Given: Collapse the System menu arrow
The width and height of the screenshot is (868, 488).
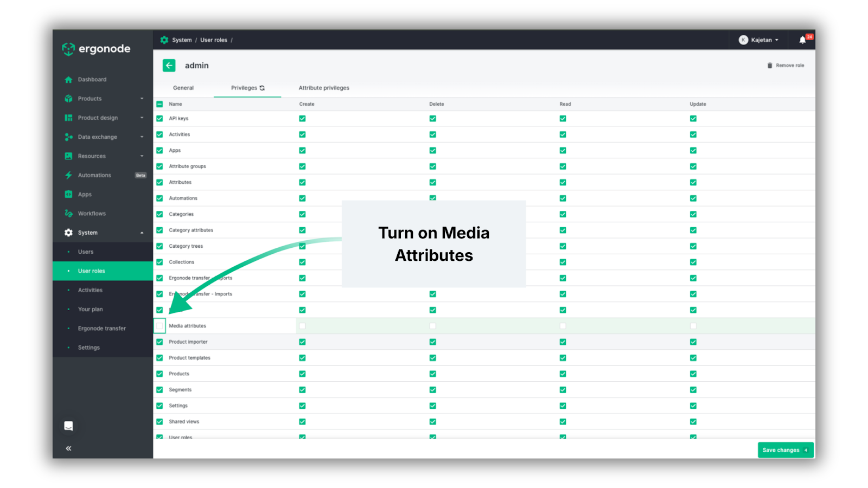Looking at the screenshot, I should tap(142, 233).
